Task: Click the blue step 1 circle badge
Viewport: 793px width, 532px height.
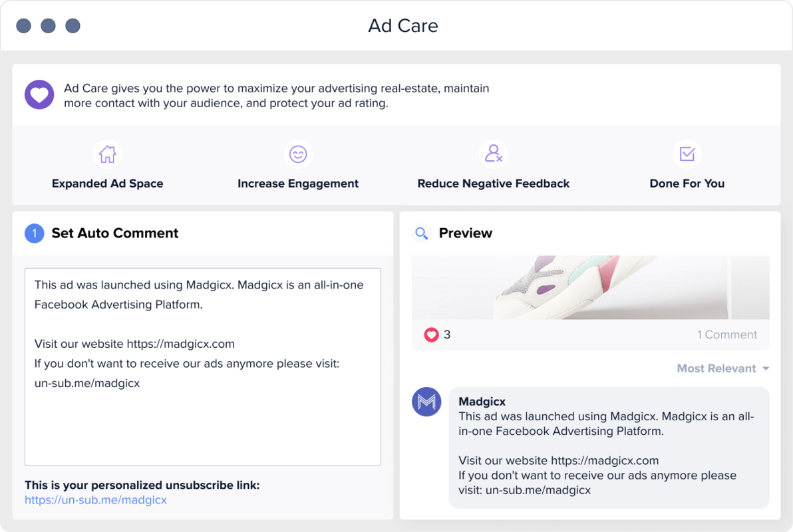Action: tap(34, 233)
